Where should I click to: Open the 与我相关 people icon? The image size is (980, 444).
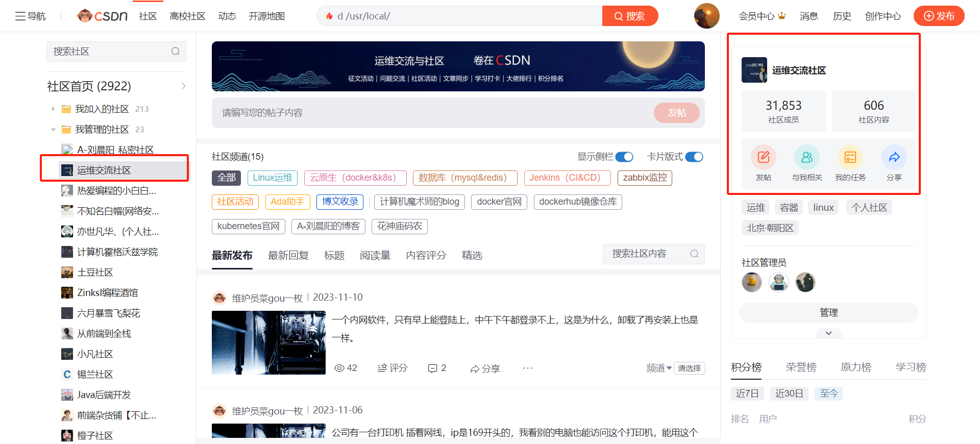[x=807, y=157]
